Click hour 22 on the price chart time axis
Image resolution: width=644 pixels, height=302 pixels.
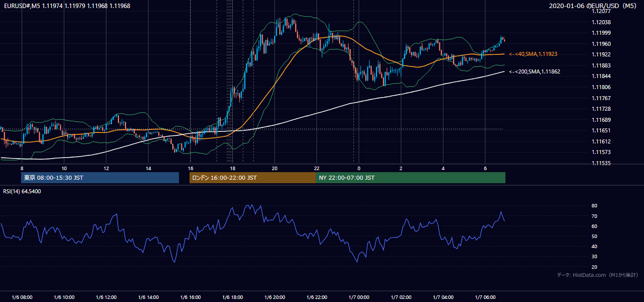(x=316, y=168)
